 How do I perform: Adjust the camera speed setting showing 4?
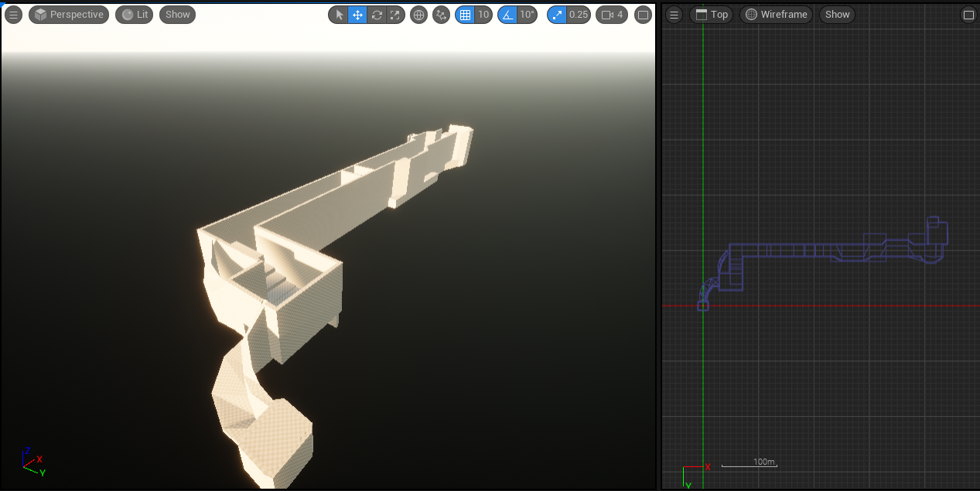(611, 14)
